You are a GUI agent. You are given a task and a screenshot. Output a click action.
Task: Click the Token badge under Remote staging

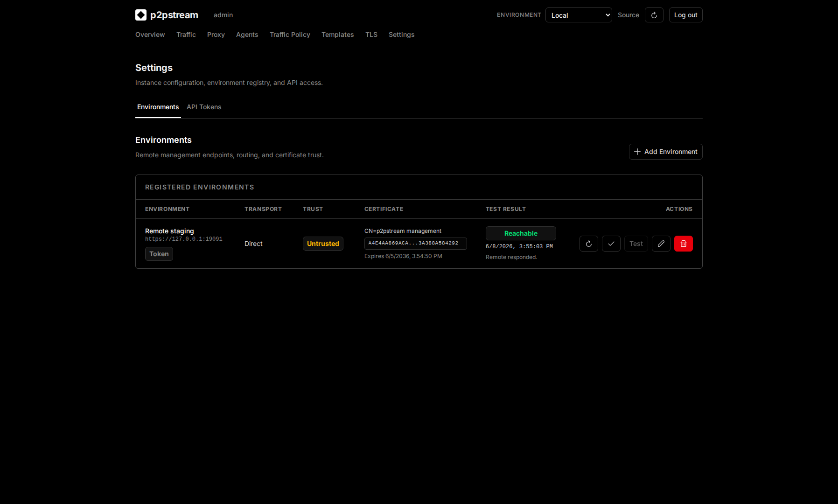[x=159, y=254]
